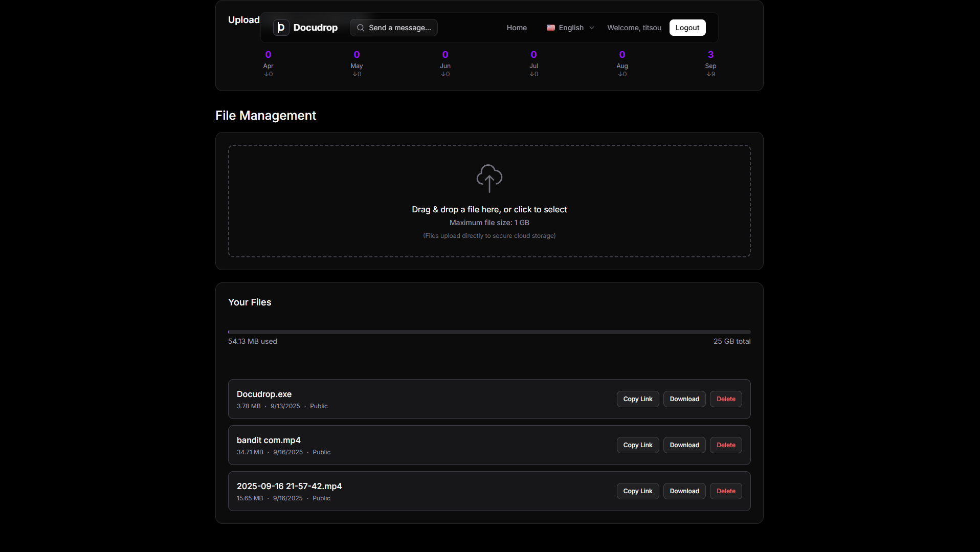Select the Docudrop.exe file name
Viewport: 980px width, 552px height.
(264, 394)
